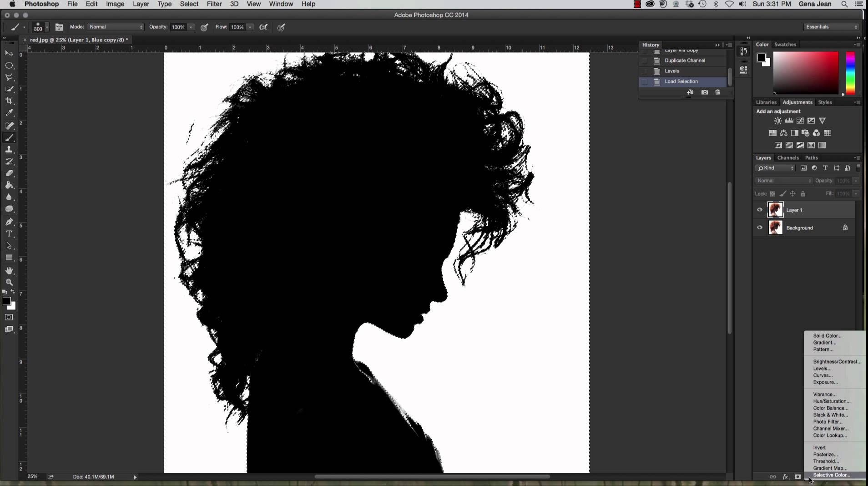Choose Selective Color from adjustment menu

pos(831,475)
